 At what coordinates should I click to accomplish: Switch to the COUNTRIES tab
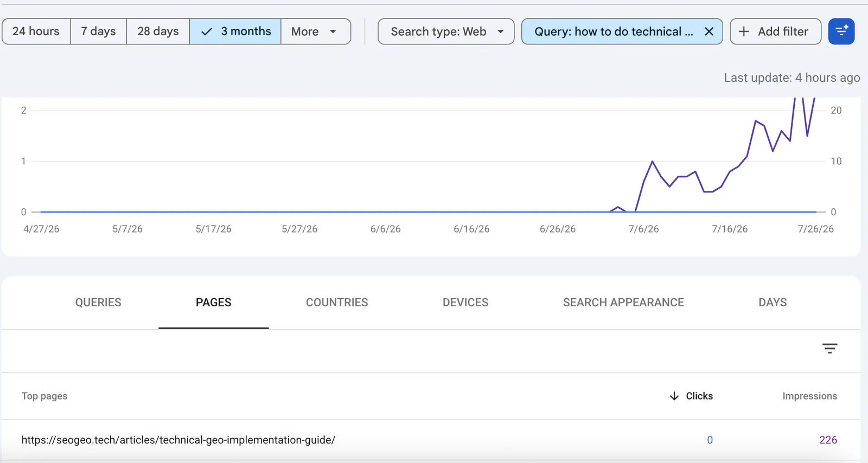click(337, 303)
